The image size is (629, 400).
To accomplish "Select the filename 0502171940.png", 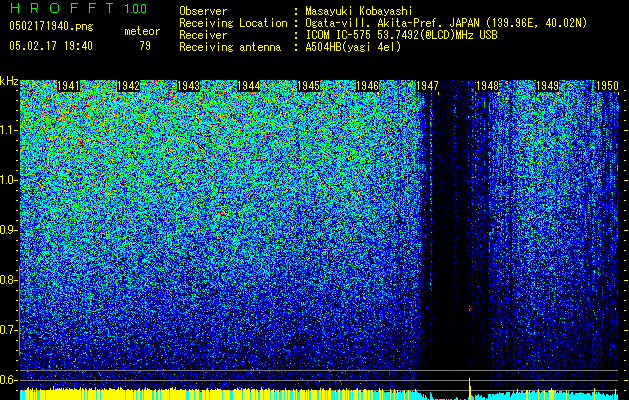I will point(51,27).
